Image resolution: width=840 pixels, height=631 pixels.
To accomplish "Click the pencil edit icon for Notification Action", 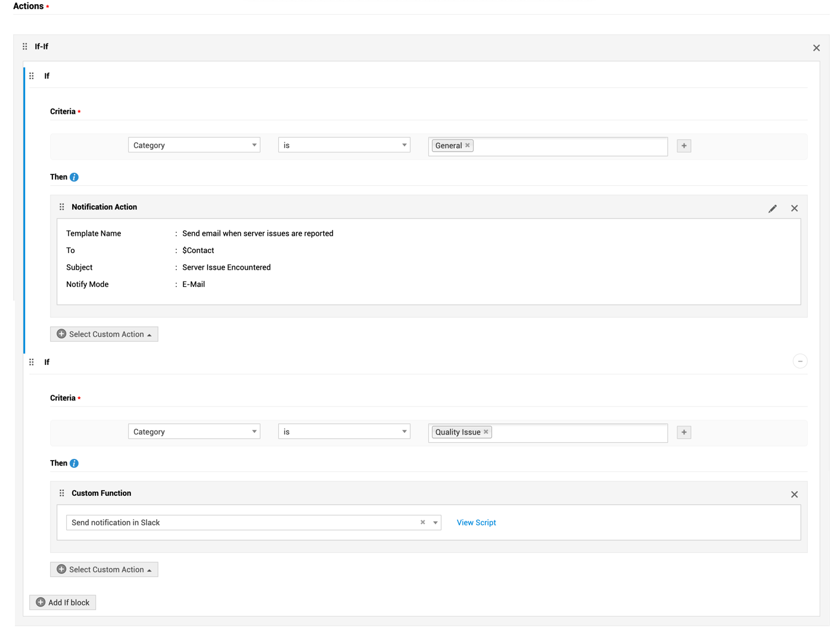I will point(772,208).
